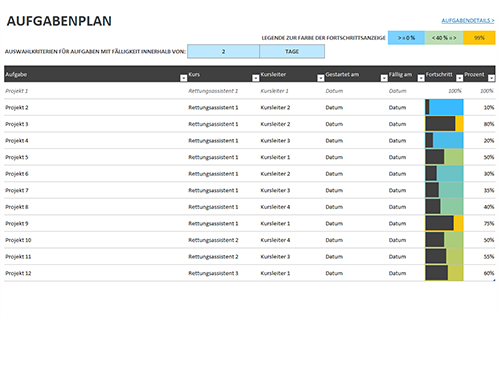Open the Prozent column filter dropdown
This screenshot has width=498, height=382.
click(x=491, y=78)
